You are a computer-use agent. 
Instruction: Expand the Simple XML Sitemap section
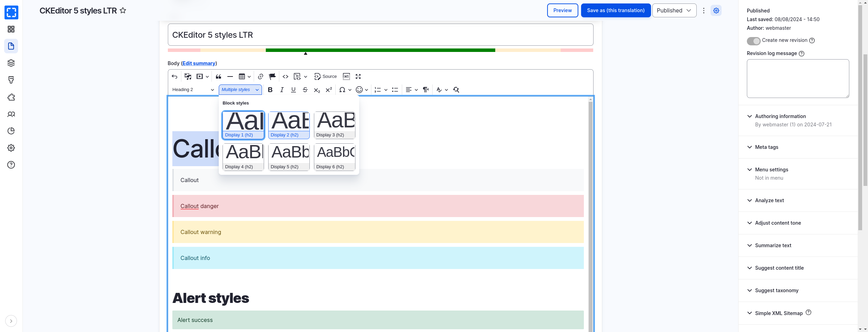coord(779,313)
